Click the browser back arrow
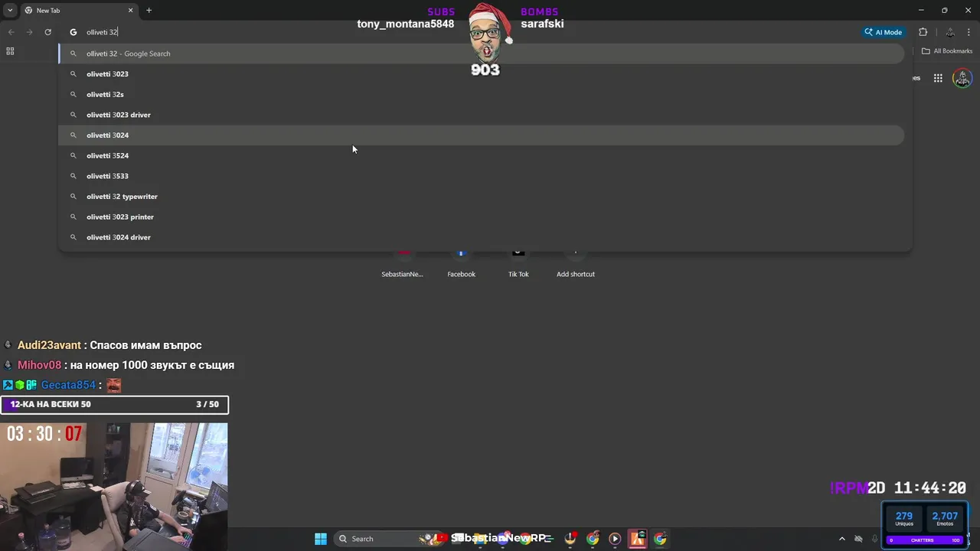This screenshot has height=551, width=980. (x=11, y=32)
